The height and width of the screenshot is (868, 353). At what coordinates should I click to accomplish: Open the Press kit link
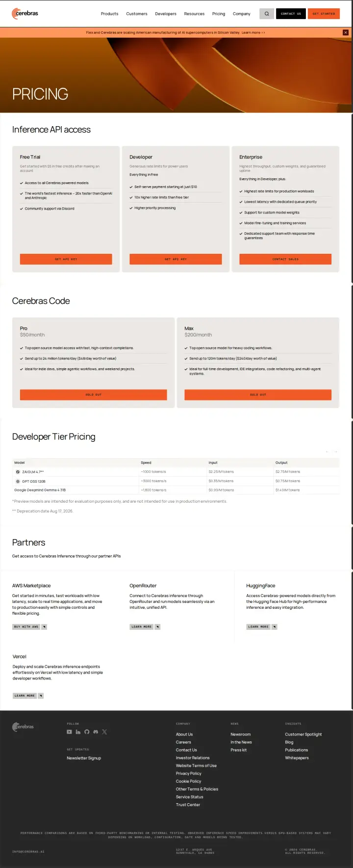pyautogui.click(x=239, y=750)
